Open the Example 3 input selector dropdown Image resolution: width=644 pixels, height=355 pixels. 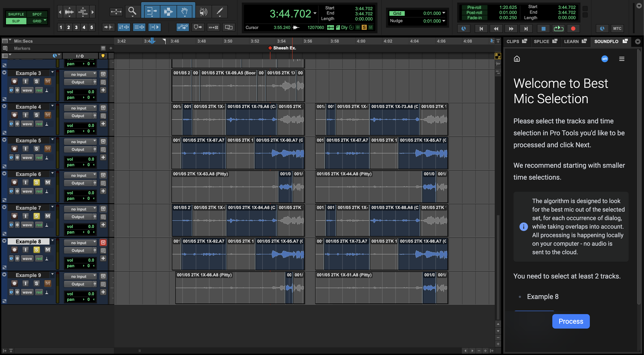coord(80,74)
